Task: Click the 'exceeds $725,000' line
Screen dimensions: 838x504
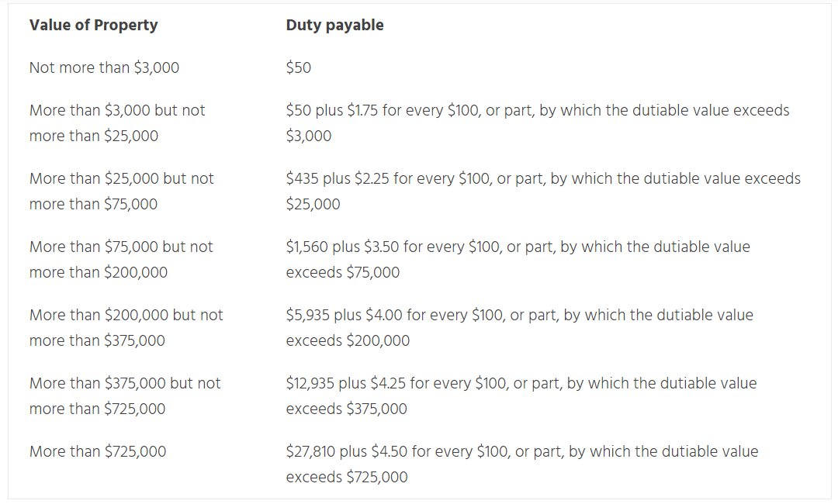Action: pos(347,477)
